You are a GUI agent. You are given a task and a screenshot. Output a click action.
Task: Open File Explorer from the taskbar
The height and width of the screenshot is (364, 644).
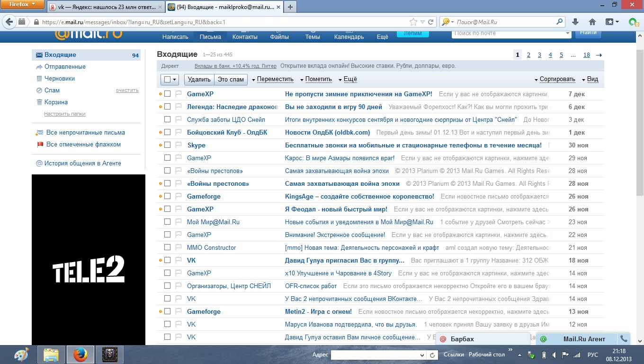point(51,355)
